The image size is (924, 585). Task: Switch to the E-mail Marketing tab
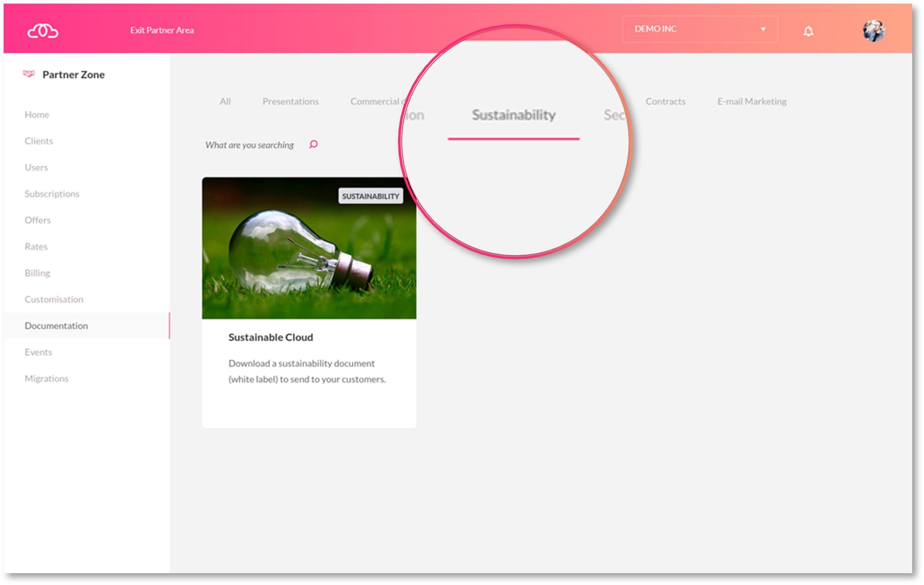[752, 102]
